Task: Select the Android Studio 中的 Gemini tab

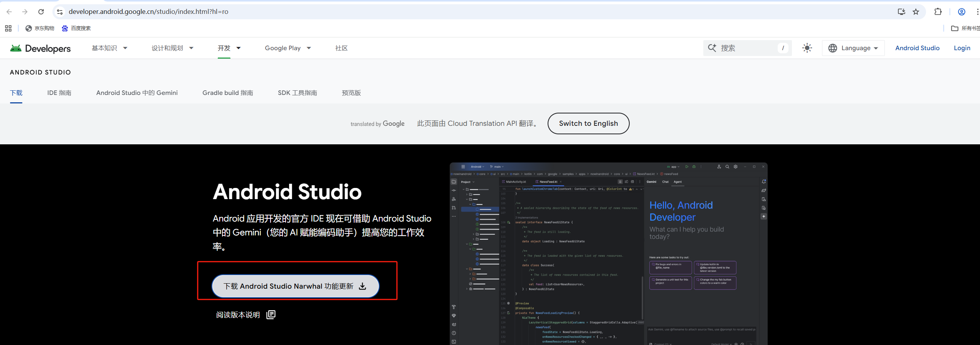Action: tap(137, 93)
